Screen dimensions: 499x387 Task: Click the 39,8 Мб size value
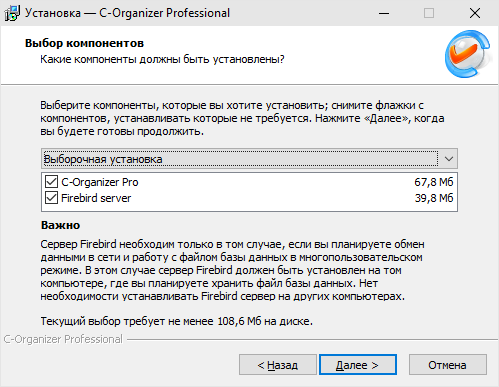pos(434,198)
